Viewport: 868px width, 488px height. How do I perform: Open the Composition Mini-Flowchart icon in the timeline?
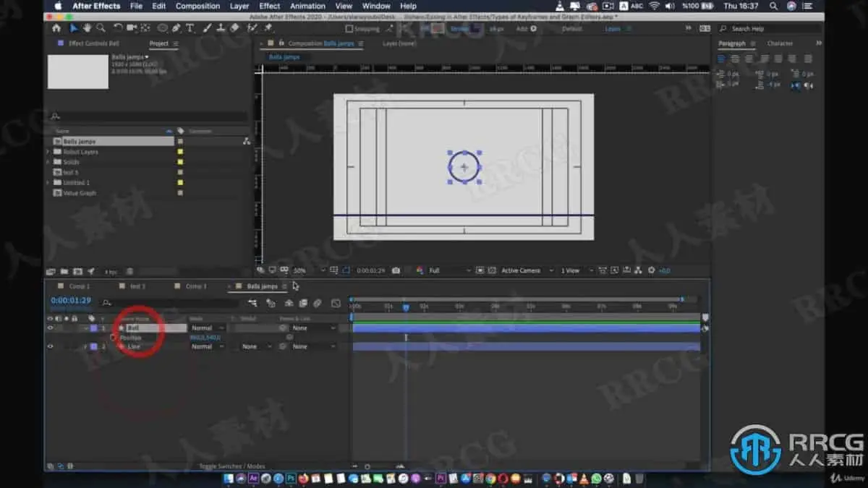[x=252, y=304]
